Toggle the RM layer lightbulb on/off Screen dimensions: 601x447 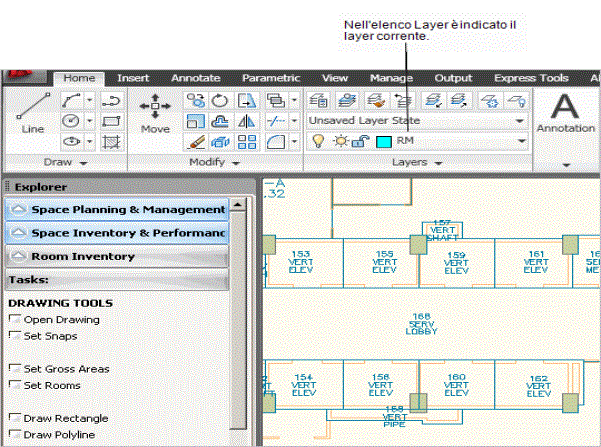[318, 141]
